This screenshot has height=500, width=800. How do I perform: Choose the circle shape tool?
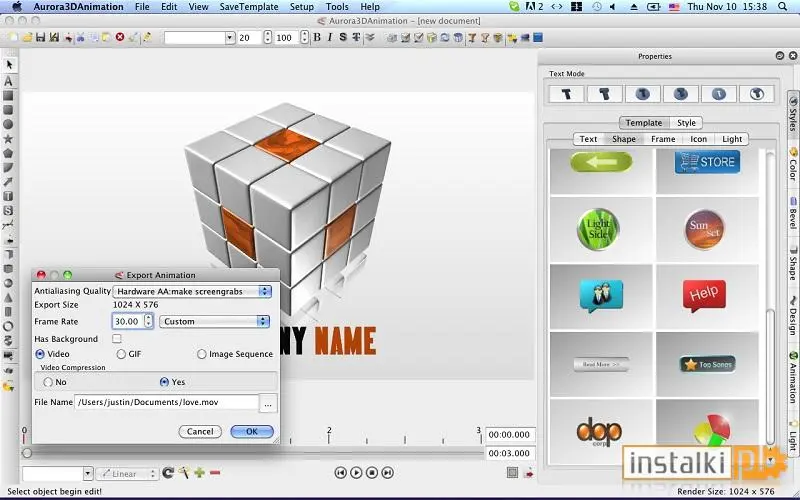(9, 124)
